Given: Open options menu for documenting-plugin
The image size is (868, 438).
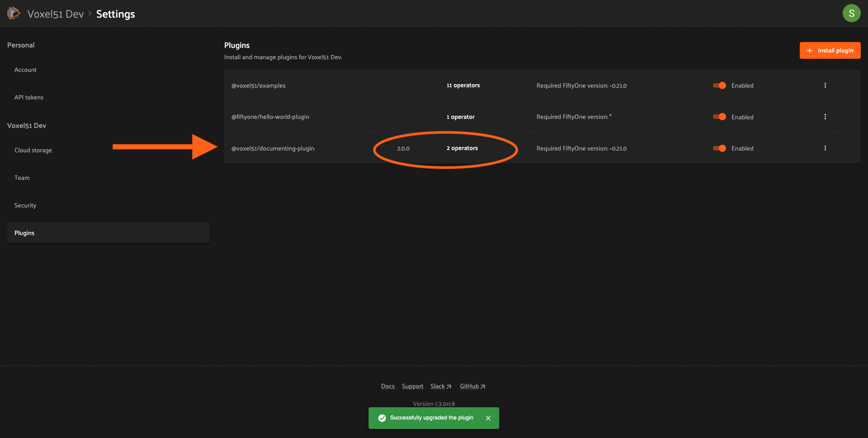Looking at the screenshot, I should coord(825,148).
